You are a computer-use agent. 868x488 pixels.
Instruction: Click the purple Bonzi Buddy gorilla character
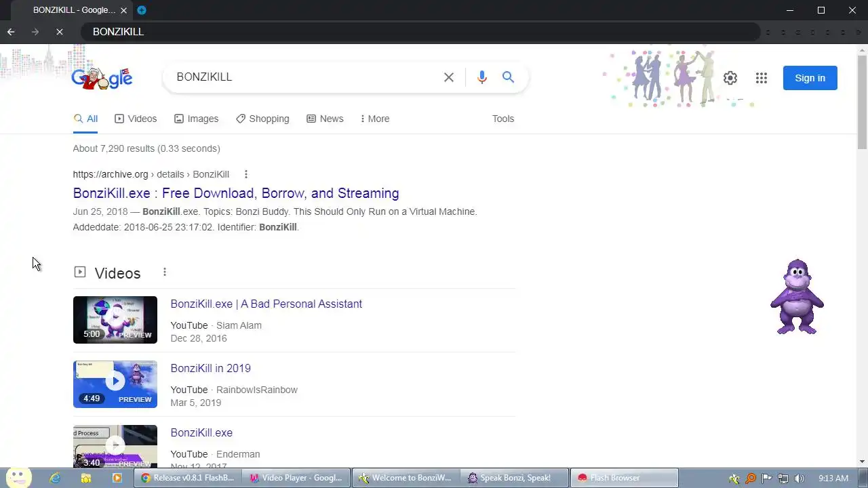pyautogui.click(x=797, y=297)
